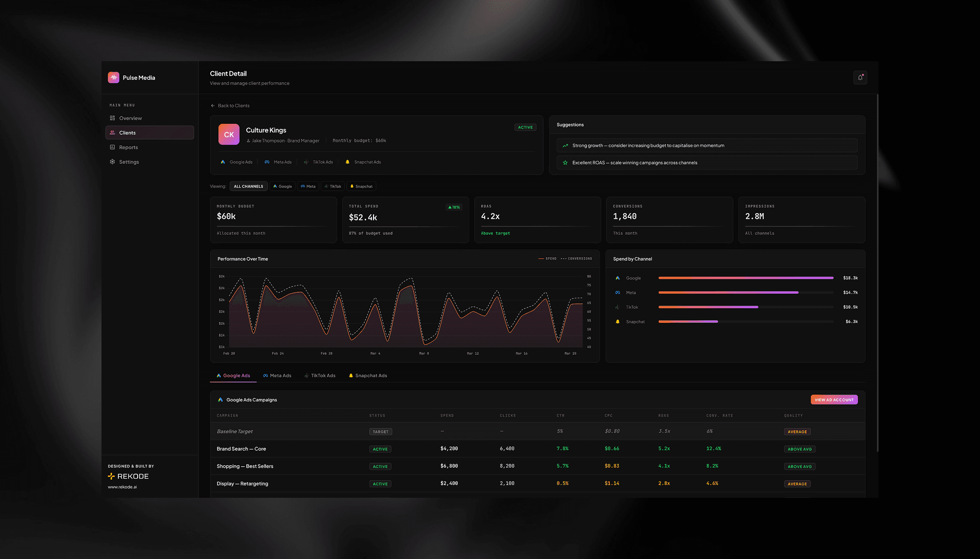
Task: Open the www.rekode.ai link
Action: click(122, 487)
